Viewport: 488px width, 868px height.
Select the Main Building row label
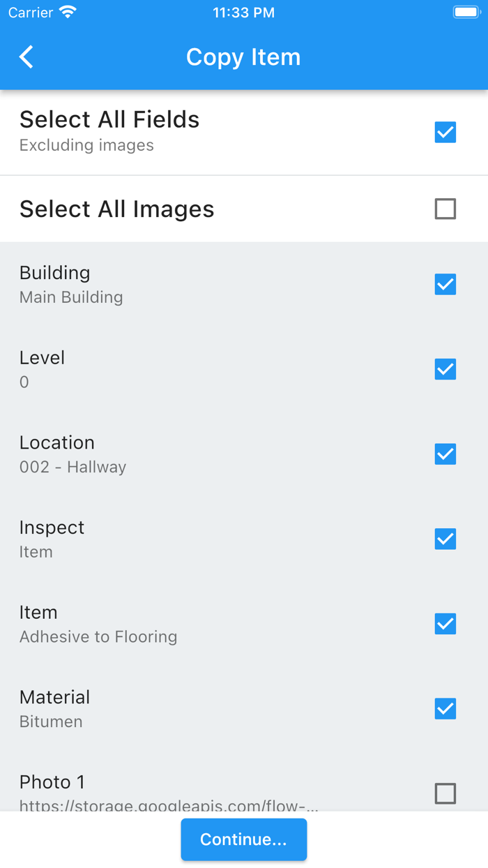[x=71, y=297]
